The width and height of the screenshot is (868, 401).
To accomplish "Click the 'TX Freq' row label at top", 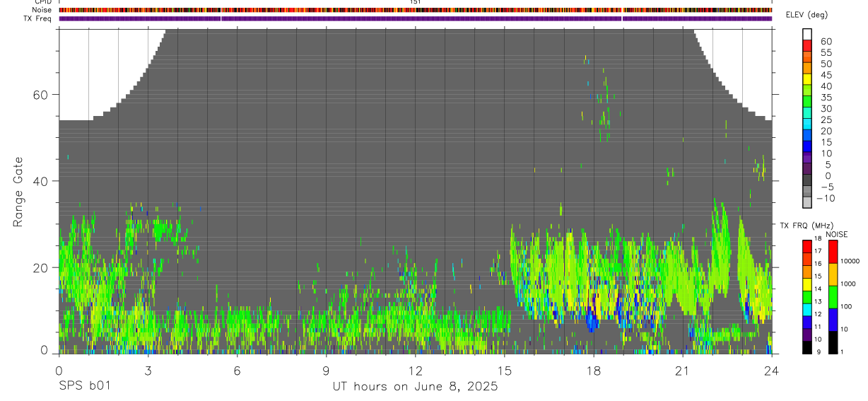I will point(39,18).
